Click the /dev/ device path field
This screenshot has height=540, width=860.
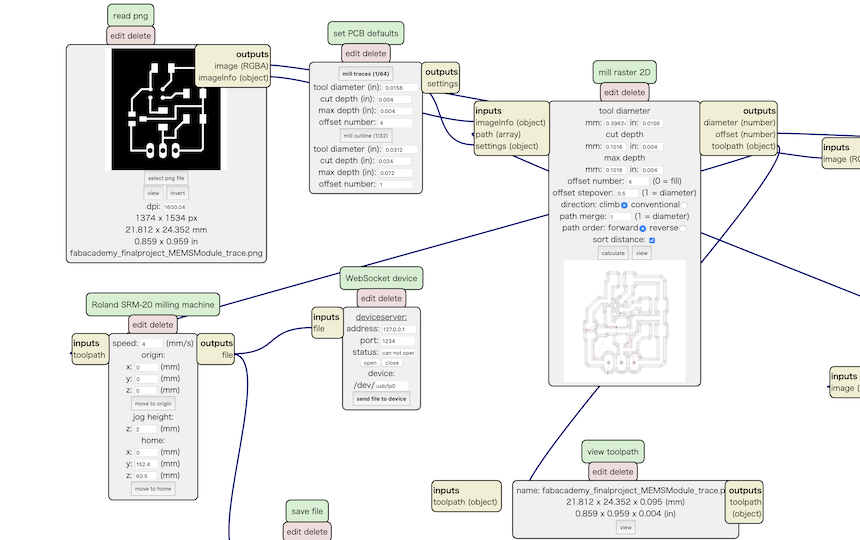[x=392, y=386]
